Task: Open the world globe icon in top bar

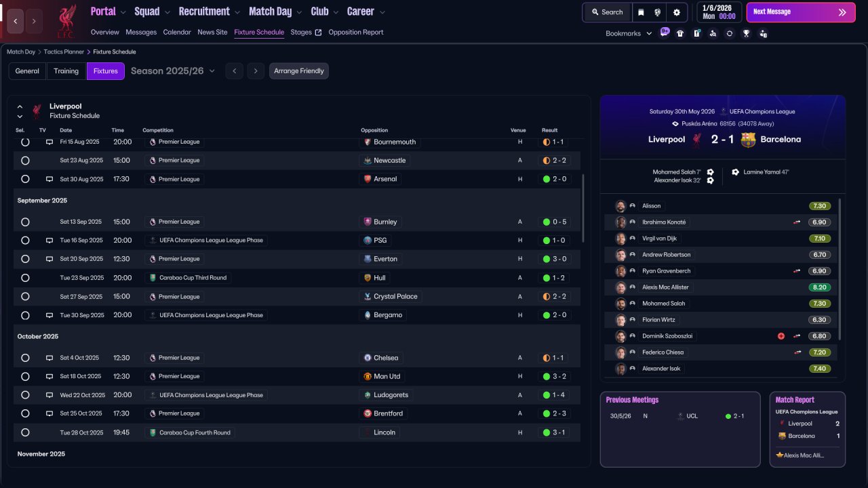Action: click(658, 12)
